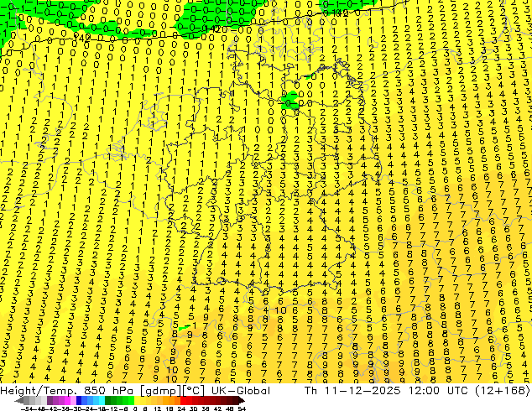The image size is (532, 411).
Task: Click the legend scale label 54
Action: [242, 409]
